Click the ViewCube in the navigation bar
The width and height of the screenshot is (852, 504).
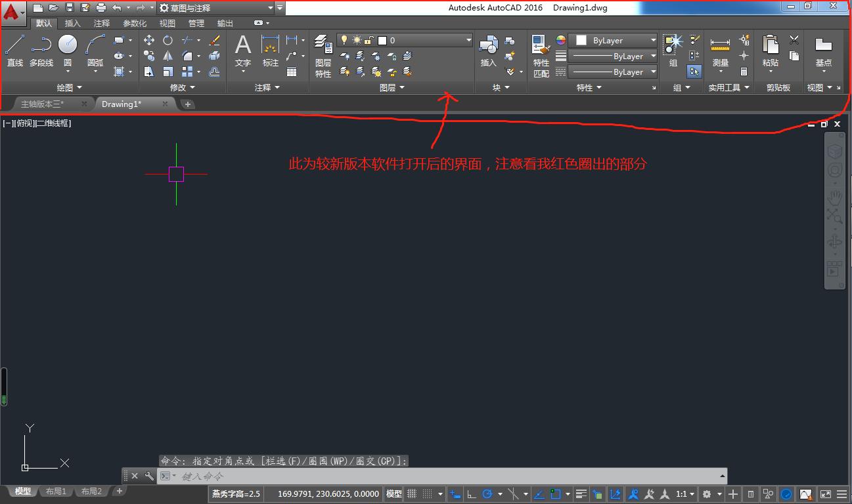tap(834, 151)
